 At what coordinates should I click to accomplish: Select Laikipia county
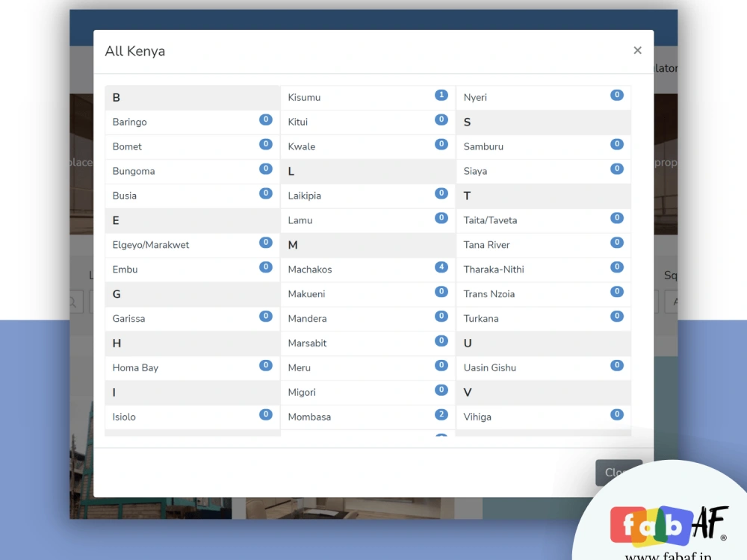[368, 196]
